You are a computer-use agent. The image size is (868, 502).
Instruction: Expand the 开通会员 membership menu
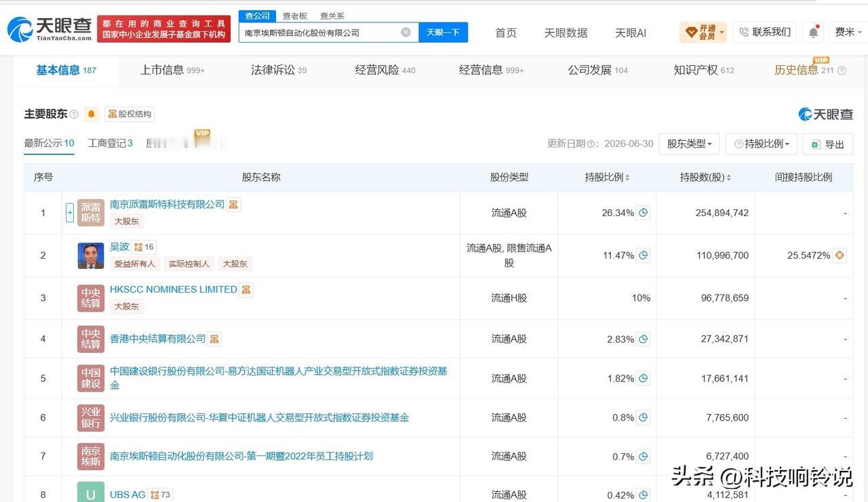703,32
